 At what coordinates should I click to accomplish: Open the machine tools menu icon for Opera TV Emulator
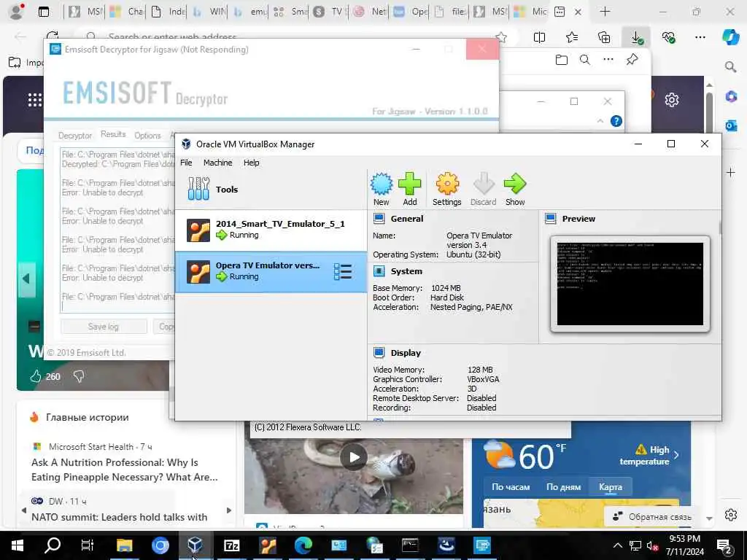(343, 272)
